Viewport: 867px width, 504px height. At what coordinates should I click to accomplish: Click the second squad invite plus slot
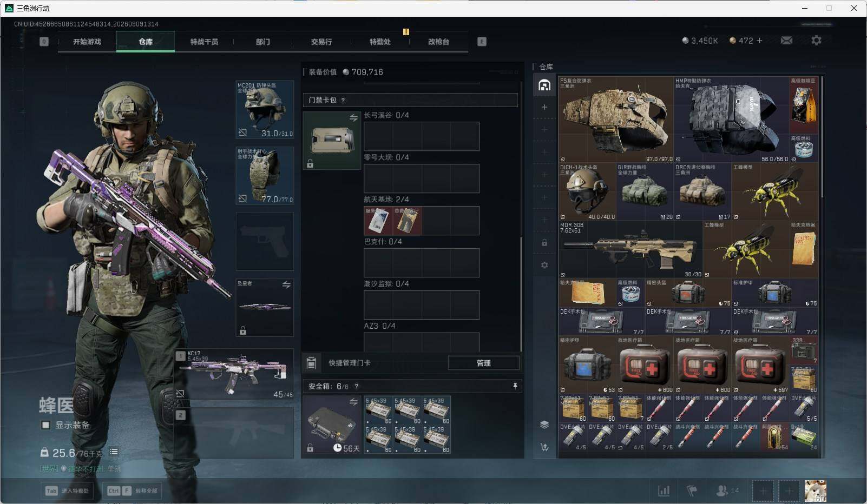pyautogui.click(x=789, y=491)
